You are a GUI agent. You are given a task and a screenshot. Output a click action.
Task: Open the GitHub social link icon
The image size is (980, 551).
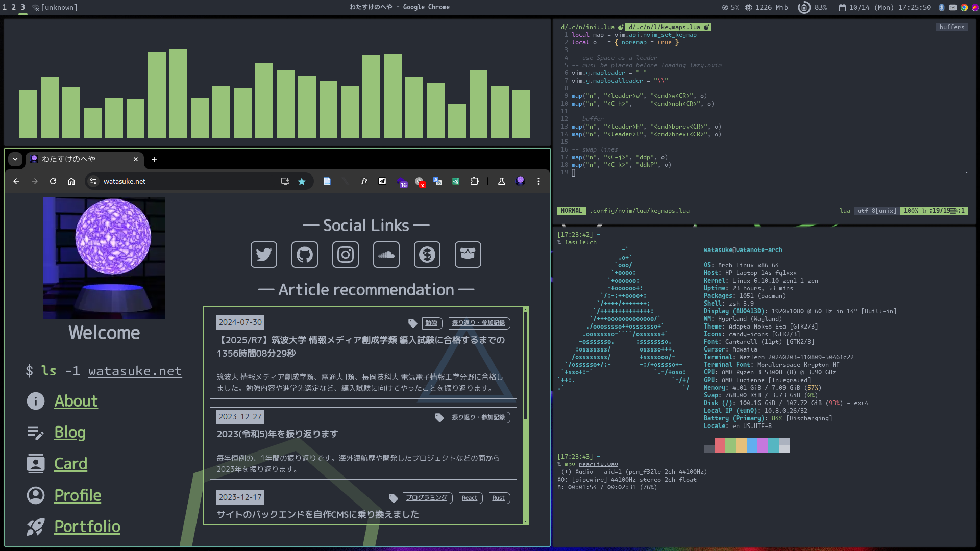click(x=304, y=254)
